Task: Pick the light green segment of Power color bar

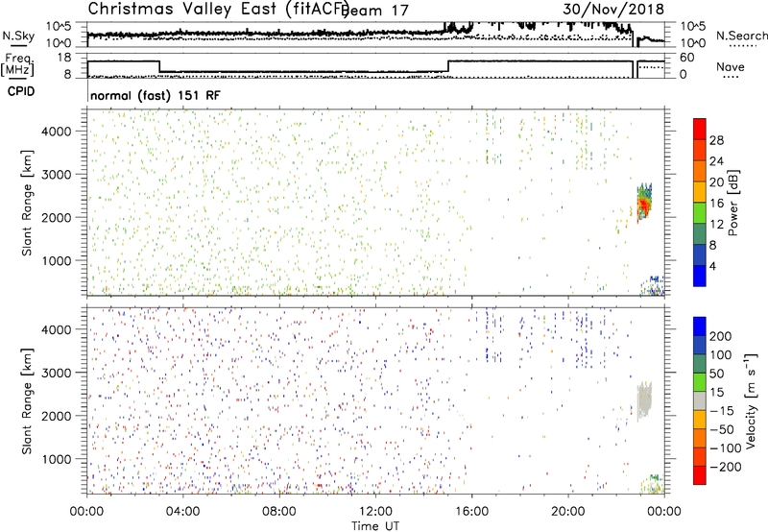Action: pyautogui.click(x=700, y=212)
